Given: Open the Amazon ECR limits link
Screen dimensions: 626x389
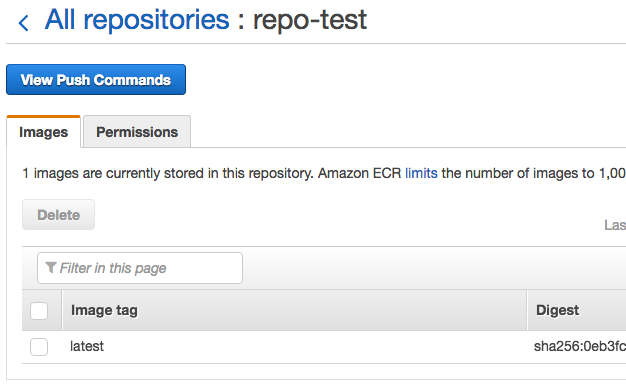Looking at the screenshot, I should tap(421, 173).
